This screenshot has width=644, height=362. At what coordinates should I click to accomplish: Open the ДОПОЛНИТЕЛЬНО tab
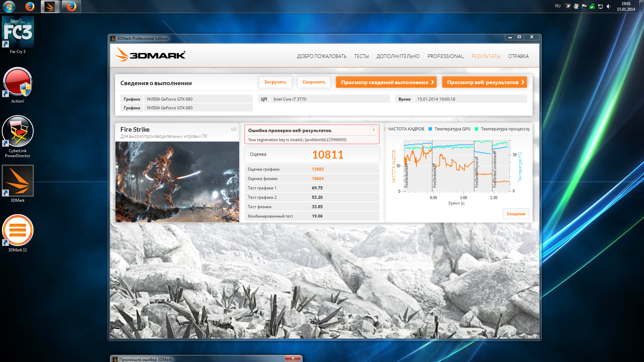point(398,56)
